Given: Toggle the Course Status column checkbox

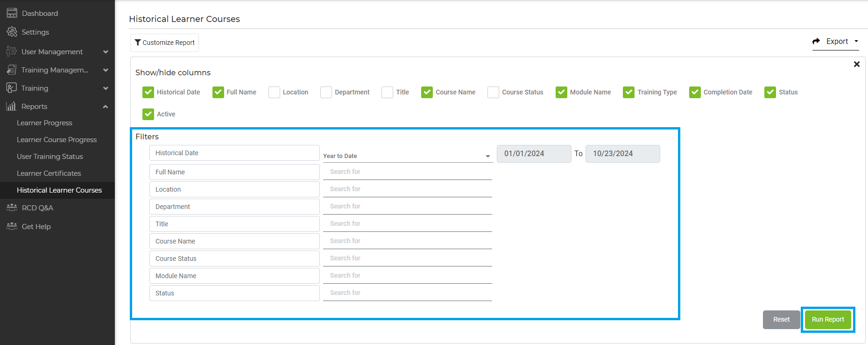Looking at the screenshot, I should (493, 92).
